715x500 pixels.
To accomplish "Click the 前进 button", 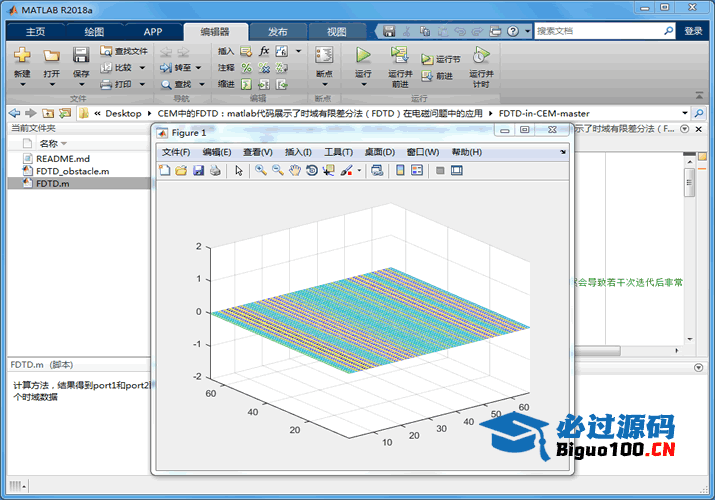I will pos(437,76).
